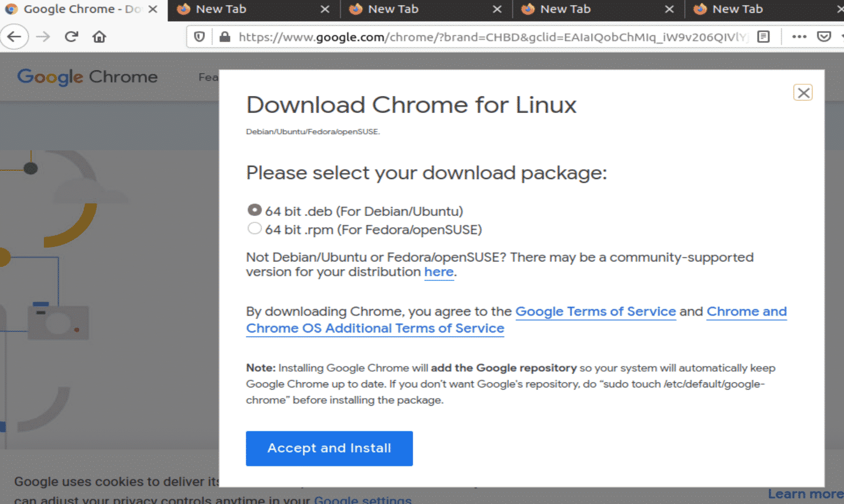
Task: Open the Google Terms of Service link
Action: click(x=595, y=311)
